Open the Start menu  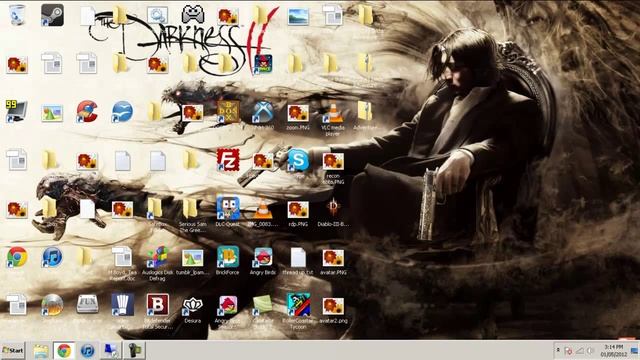(13, 350)
